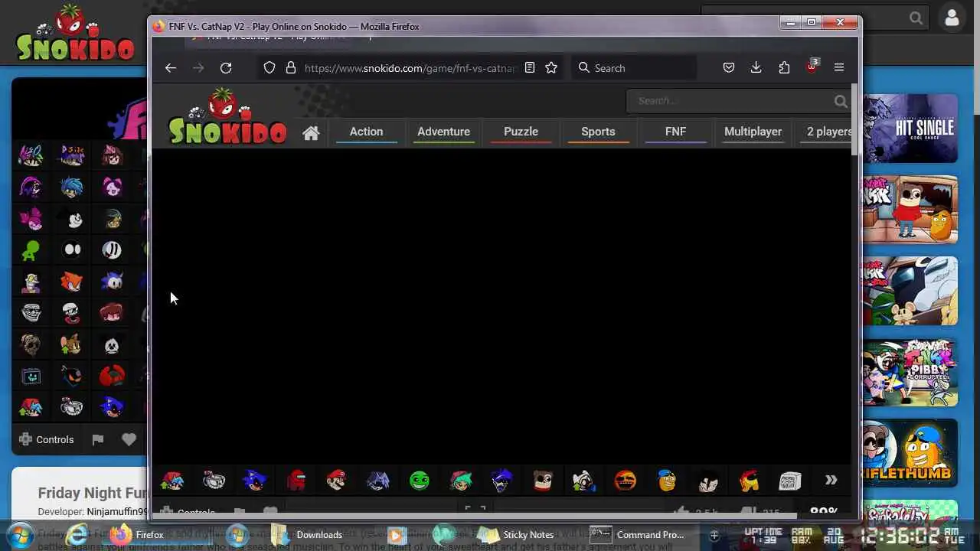This screenshot has height=551, width=980.
Task: Click the Firefox Search box
Action: click(635, 68)
